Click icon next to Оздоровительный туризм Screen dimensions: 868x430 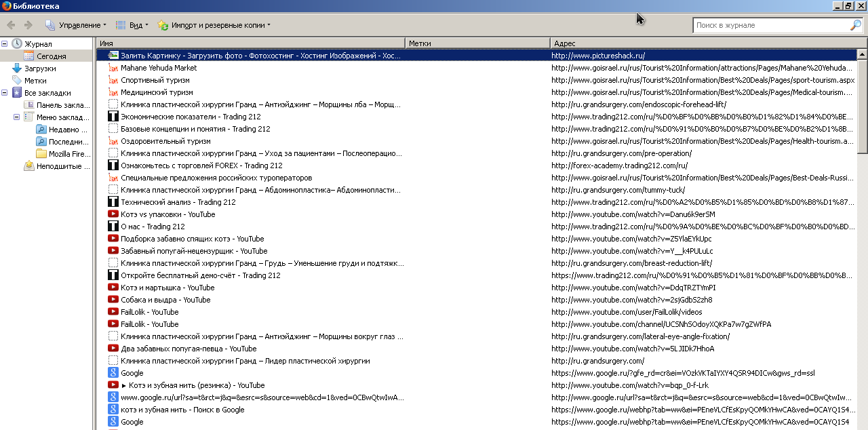tap(113, 141)
